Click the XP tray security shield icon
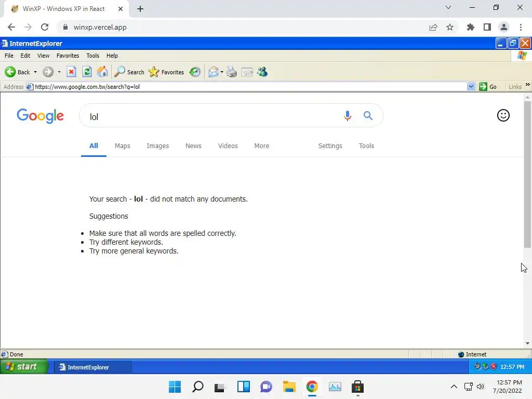The height and width of the screenshot is (399, 532). (494, 366)
